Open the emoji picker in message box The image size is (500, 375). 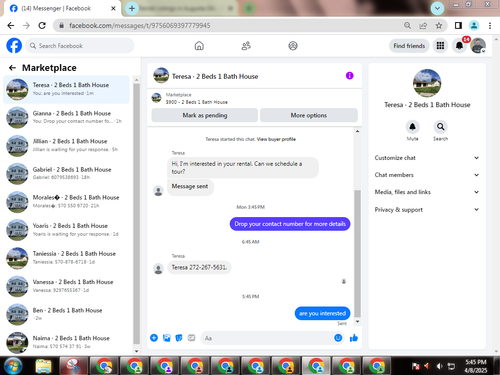[x=338, y=338]
